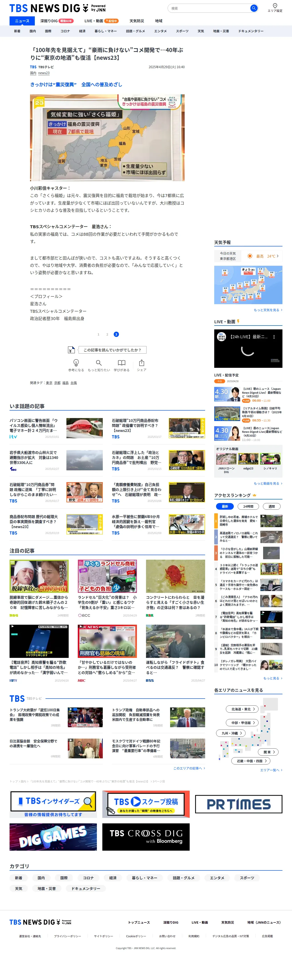Play the 24h LIVE video player

(248, 348)
